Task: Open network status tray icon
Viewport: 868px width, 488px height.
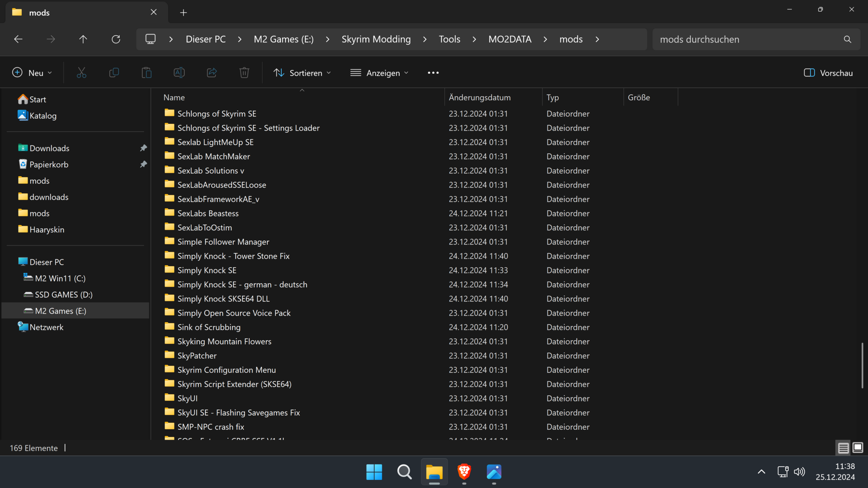Action: click(783, 472)
